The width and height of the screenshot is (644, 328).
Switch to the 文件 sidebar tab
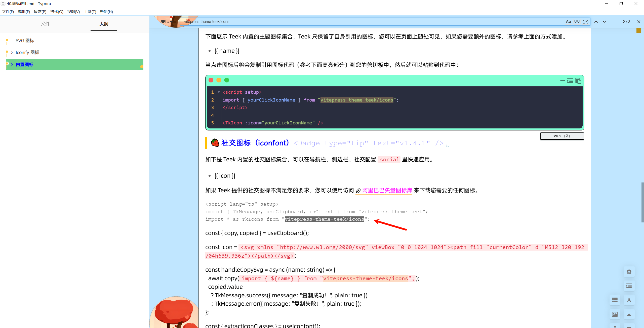(x=45, y=24)
